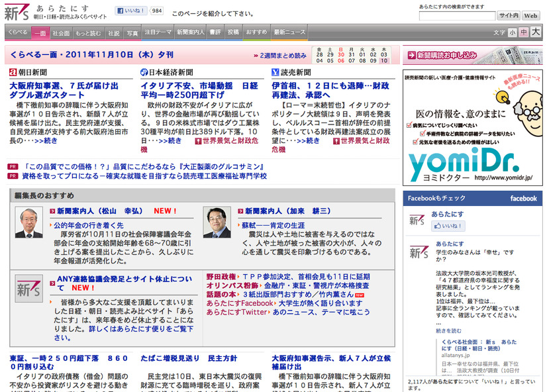Image resolution: width=547 pixels, height=392 pixels.
Task: Open the もっと読む tab
Action: 88,33
